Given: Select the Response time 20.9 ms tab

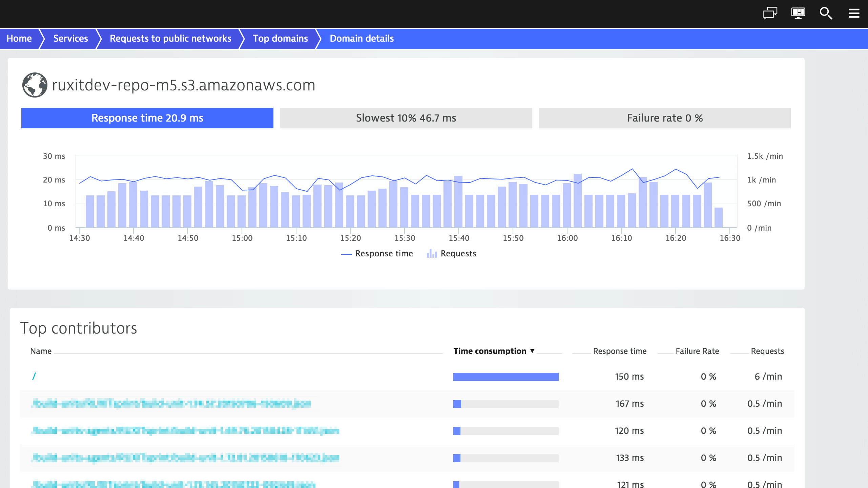Looking at the screenshot, I should click(147, 118).
